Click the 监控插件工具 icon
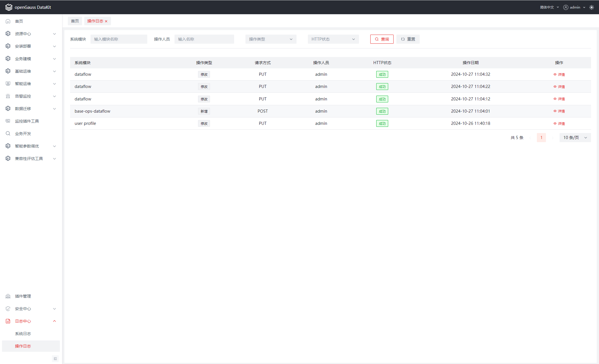 pos(8,121)
